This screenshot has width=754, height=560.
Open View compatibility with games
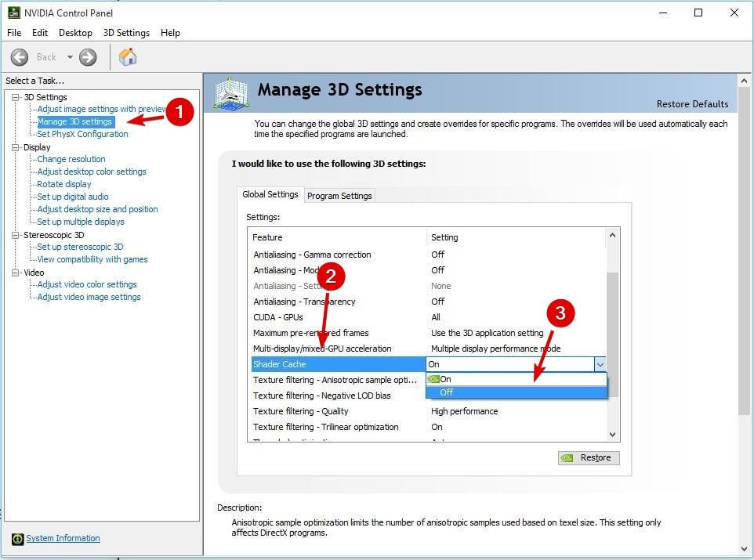(92, 259)
